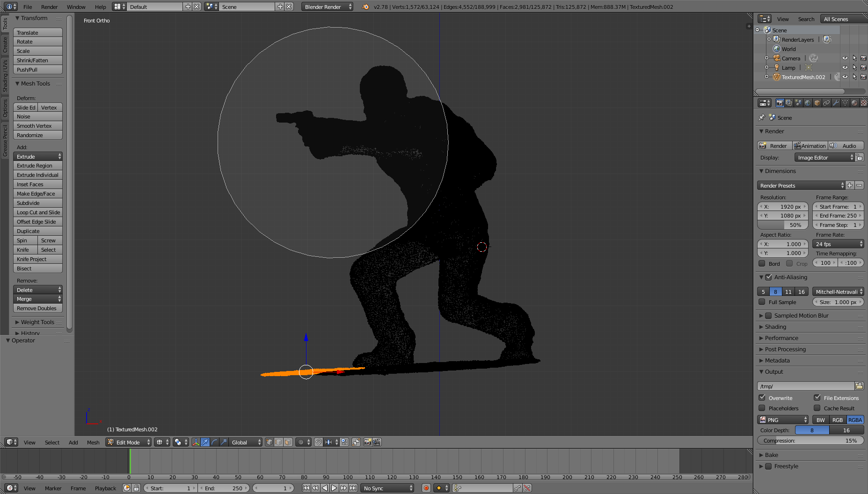Switch to Edge select mode icon
868x494 pixels.
(x=278, y=442)
